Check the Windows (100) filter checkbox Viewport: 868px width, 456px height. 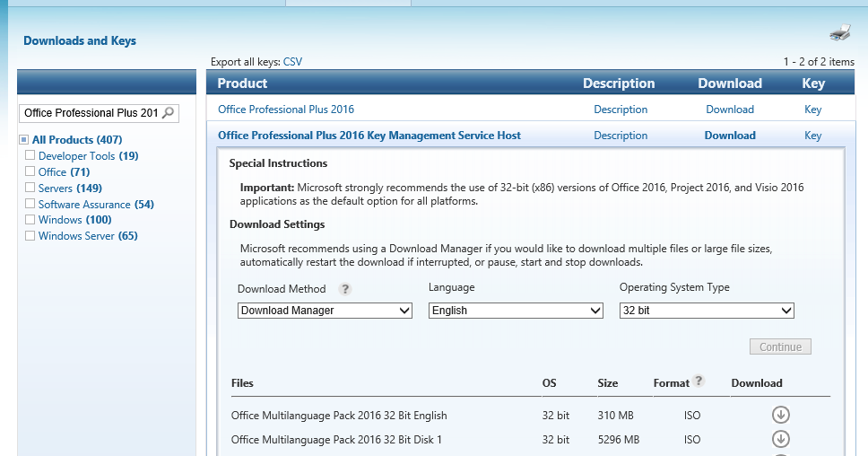pos(30,219)
